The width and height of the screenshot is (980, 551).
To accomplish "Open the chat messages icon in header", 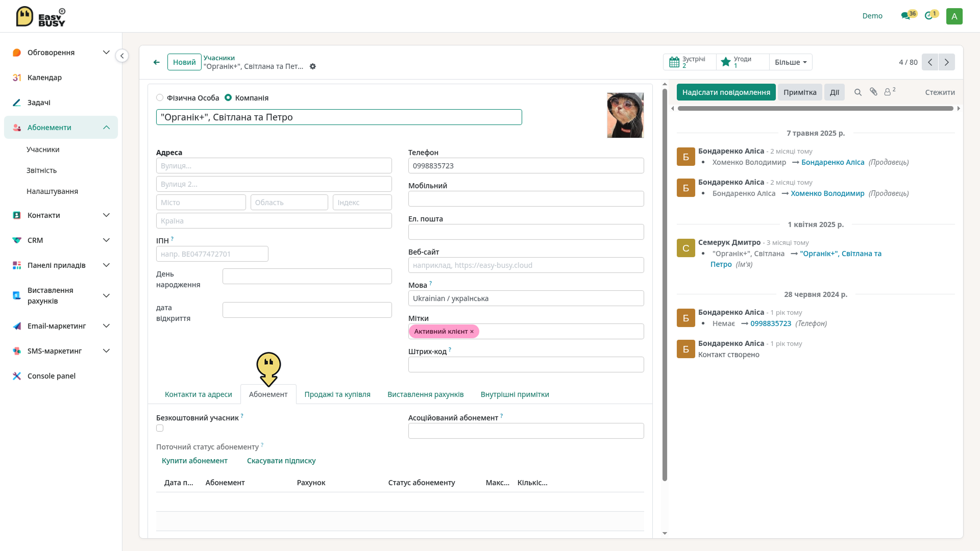I will (x=905, y=16).
